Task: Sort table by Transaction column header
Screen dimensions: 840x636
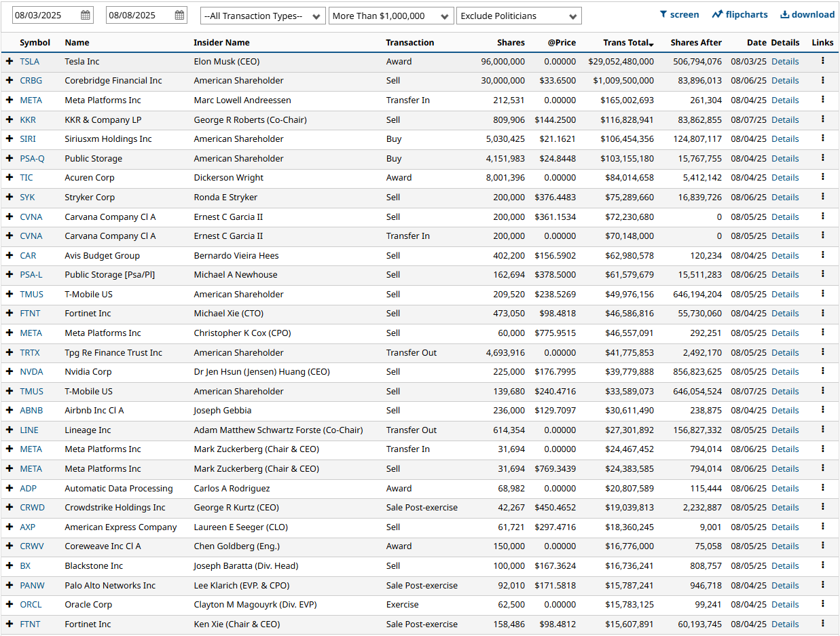Action: (410, 42)
